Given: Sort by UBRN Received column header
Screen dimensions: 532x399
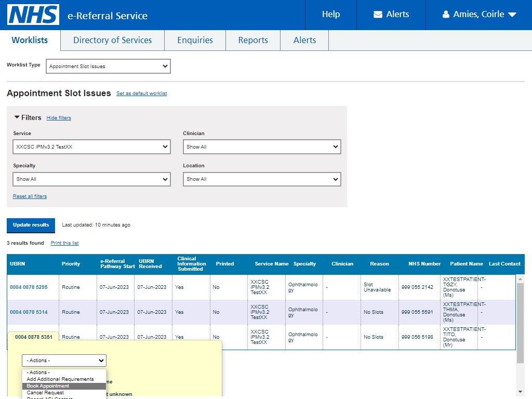Looking at the screenshot, I should click(150, 263).
